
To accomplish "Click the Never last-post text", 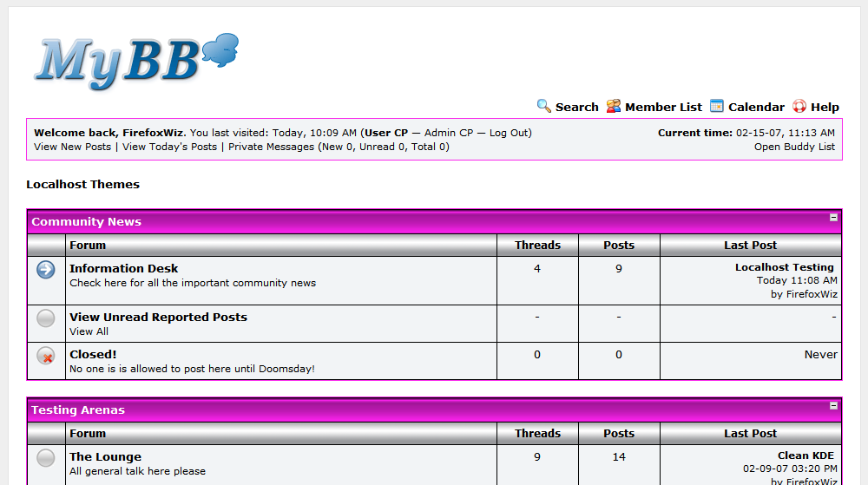I will coord(820,355).
